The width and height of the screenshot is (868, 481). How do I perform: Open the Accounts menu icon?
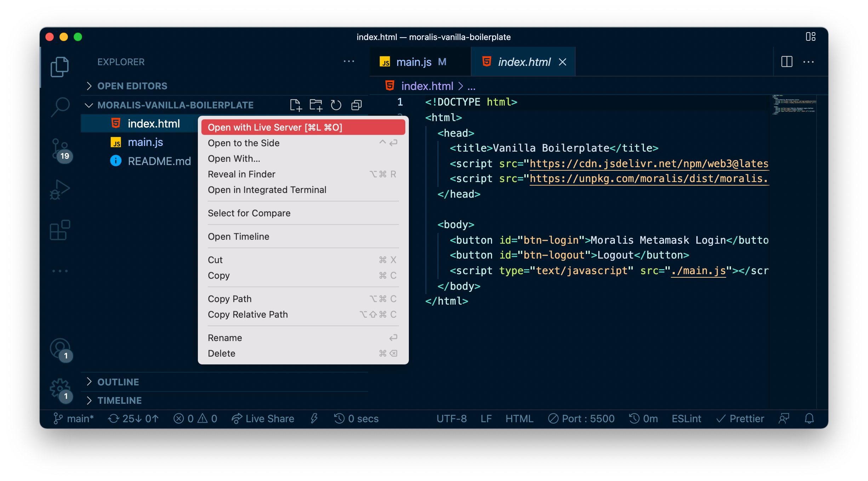coord(61,350)
